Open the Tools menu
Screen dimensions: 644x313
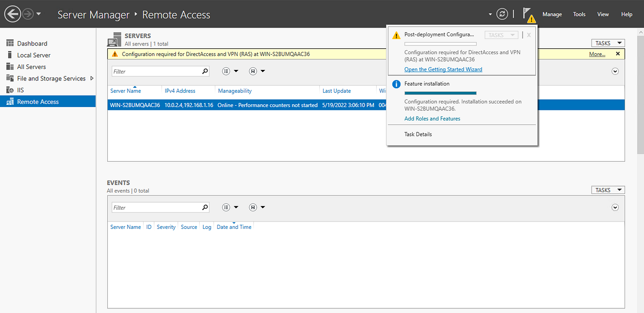579,14
